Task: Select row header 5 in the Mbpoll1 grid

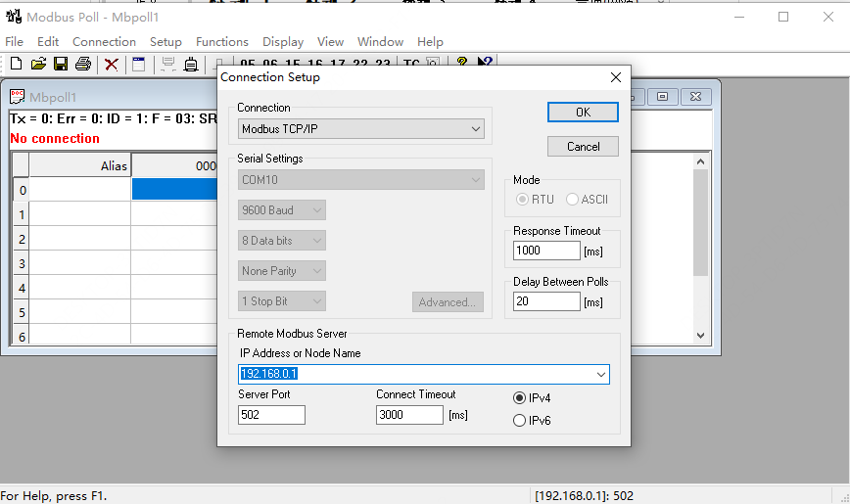Action: 22,312
